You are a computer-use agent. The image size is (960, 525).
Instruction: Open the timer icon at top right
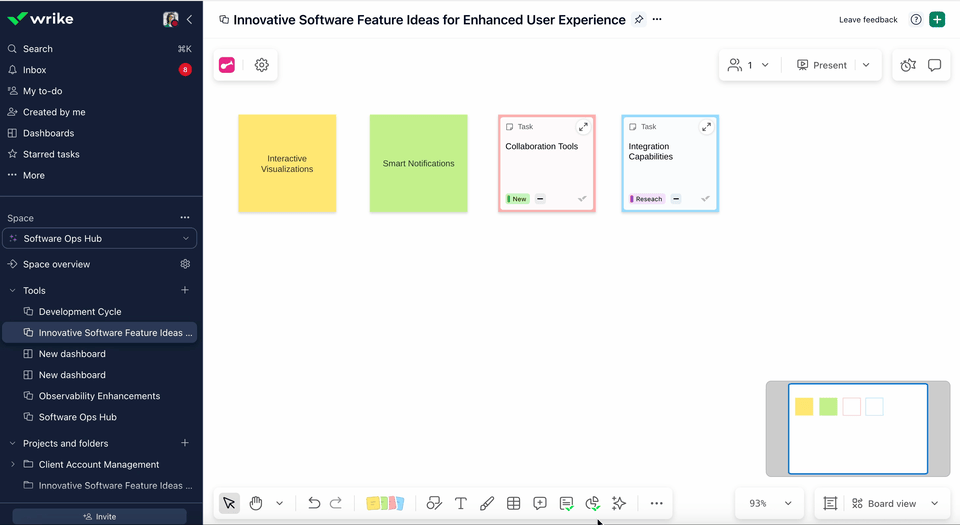[x=908, y=65]
